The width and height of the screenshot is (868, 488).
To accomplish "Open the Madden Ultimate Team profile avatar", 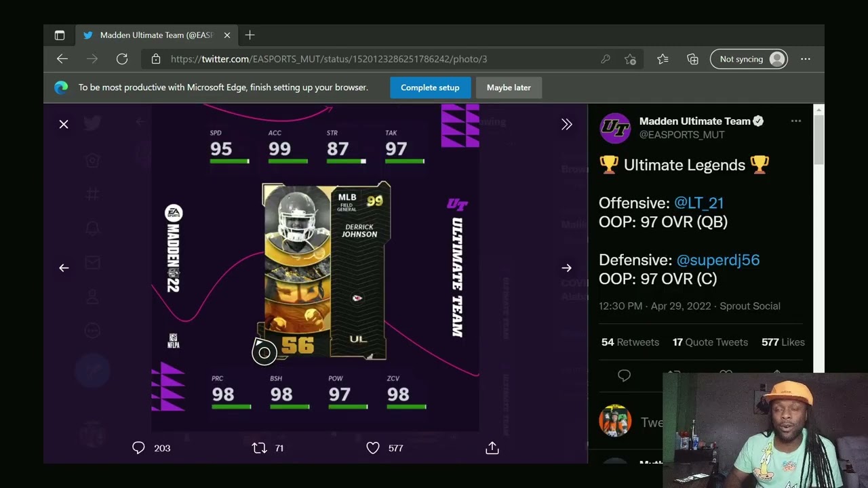I will (x=615, y=128).
